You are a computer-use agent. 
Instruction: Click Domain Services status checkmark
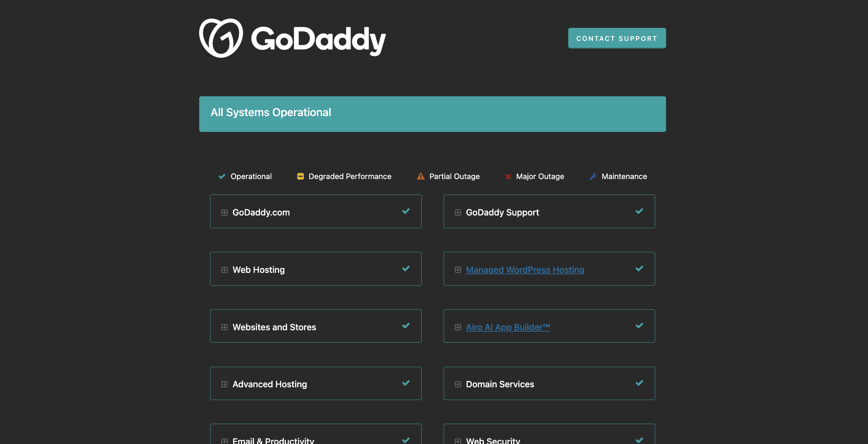pos(639,383)
